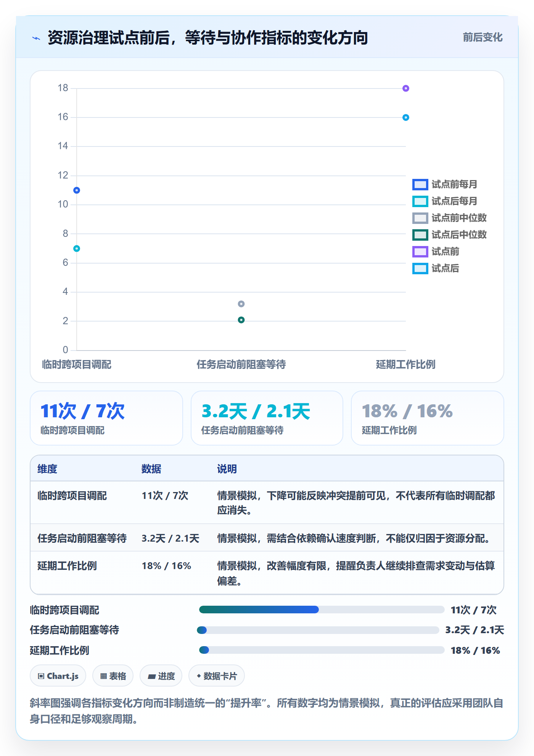Select the 数据卡片 tag chip

[217, 676]
